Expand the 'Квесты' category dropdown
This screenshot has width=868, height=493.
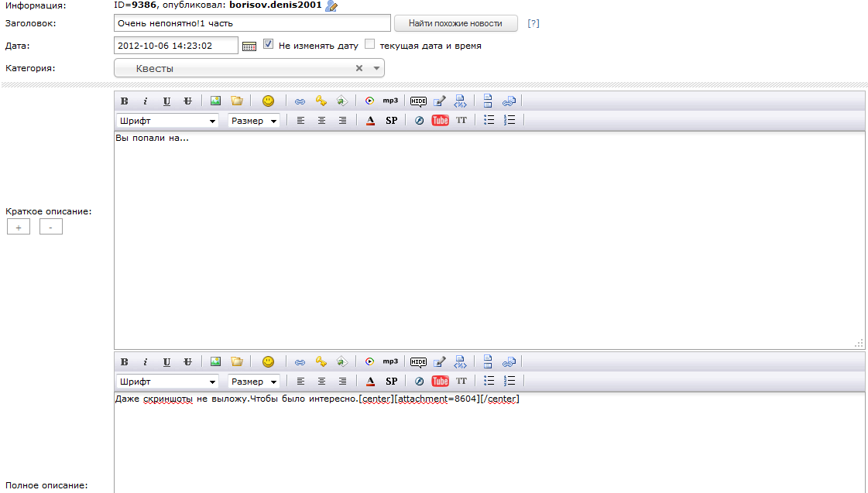point(377,68)
